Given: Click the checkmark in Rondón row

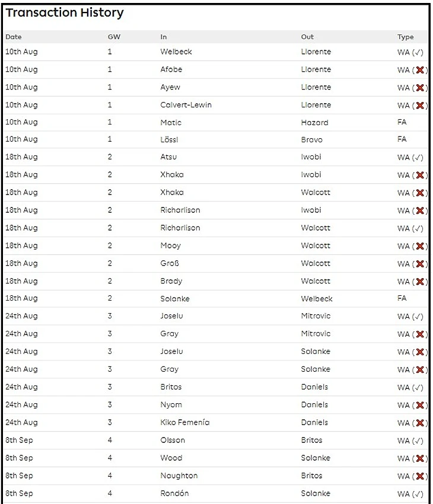Looking at the screenshot, I should (419, 494).
